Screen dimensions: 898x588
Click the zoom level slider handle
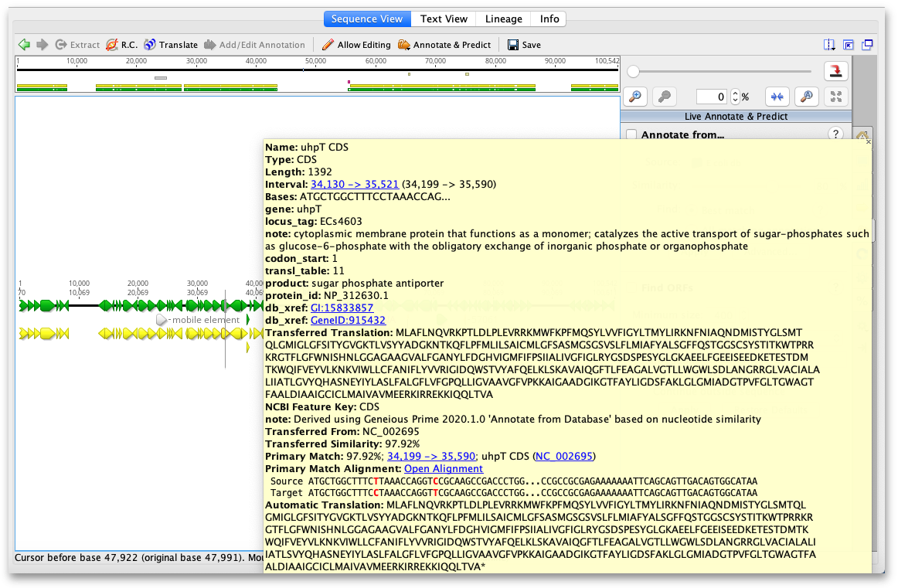(633, 72)
